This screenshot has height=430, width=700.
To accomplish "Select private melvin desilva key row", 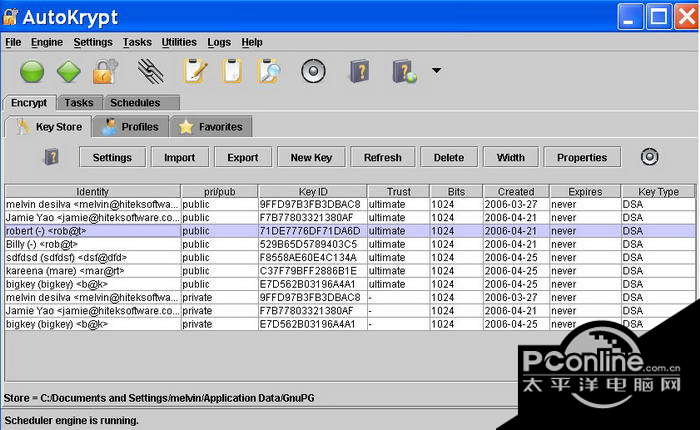I will (350, 297).
